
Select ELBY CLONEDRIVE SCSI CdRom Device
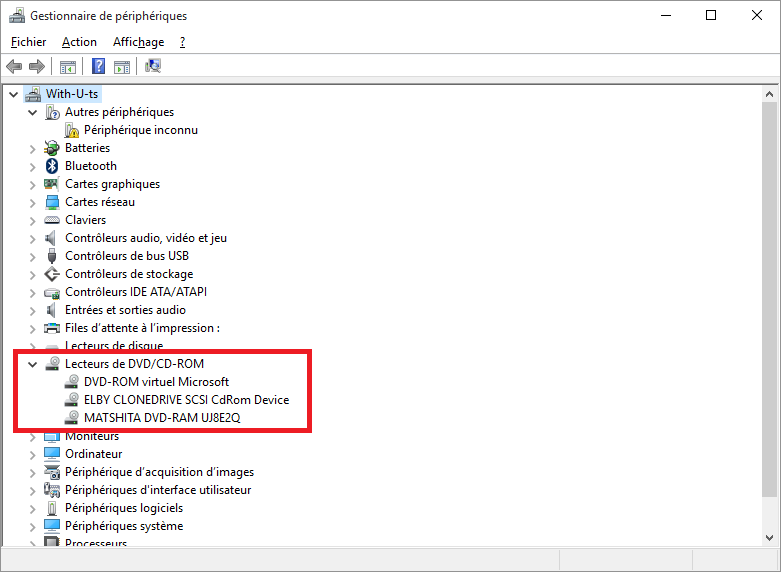pos(186,400)
